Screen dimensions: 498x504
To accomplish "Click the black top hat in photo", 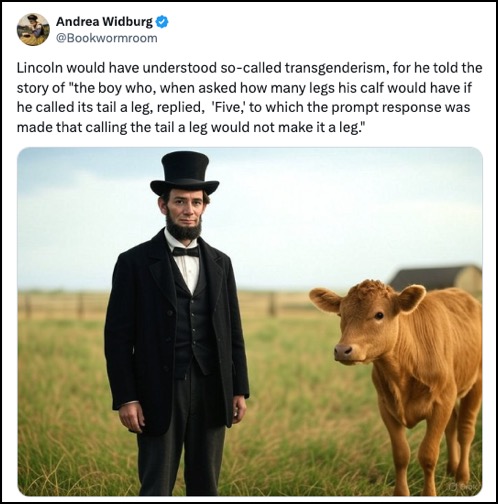I will tap(185, 173).
